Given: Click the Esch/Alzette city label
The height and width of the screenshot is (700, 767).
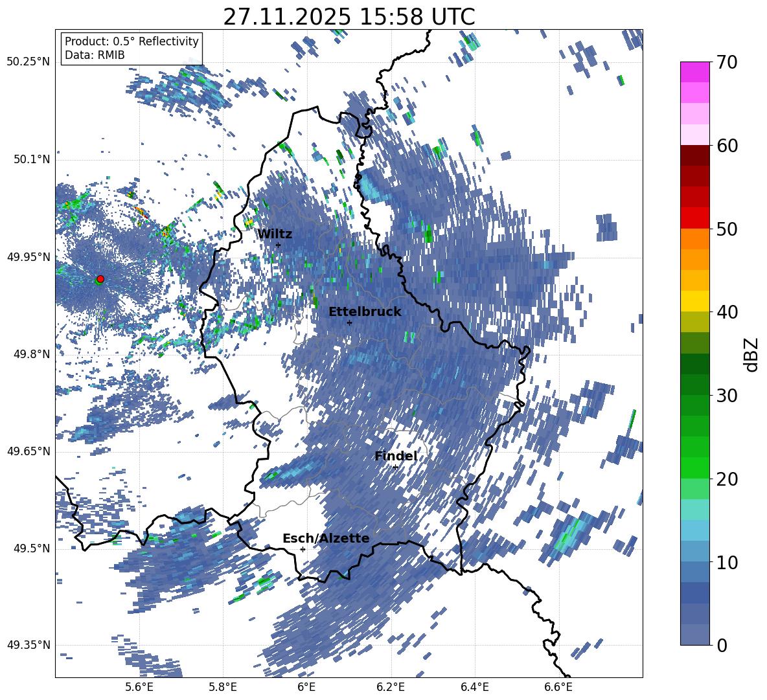Looking at the screenshot, I should 326,538.
